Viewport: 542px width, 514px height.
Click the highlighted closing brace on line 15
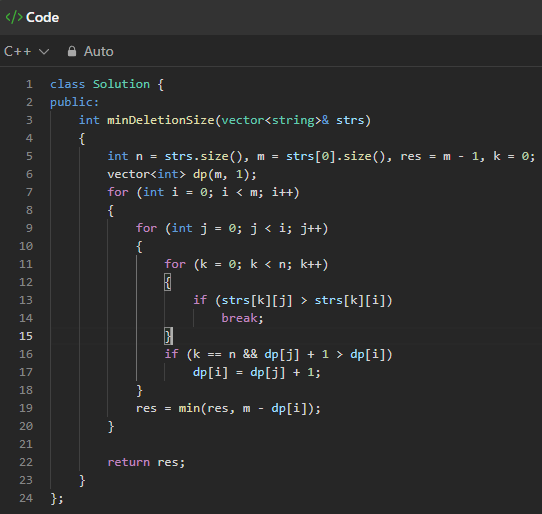click(x=168, y=336)
